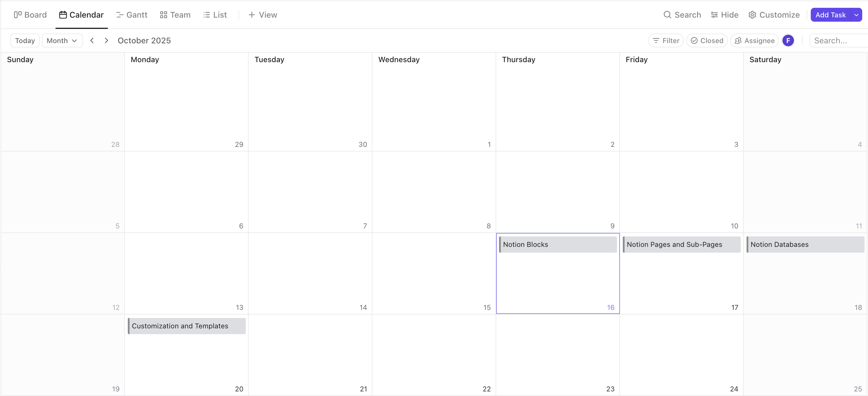Open the Team view tab
The image size is (868, 396).
point(175,15)
